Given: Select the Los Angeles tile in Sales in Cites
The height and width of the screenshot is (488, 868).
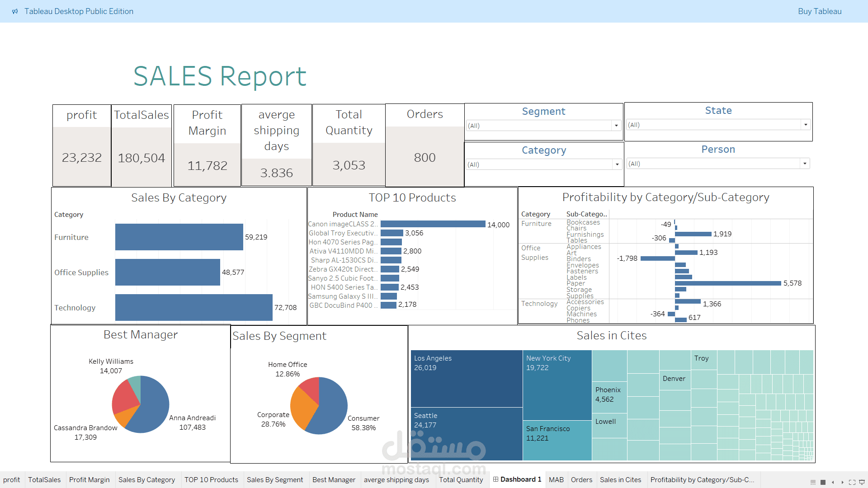Looking at the screenshot, I should [x=466, y=380].
